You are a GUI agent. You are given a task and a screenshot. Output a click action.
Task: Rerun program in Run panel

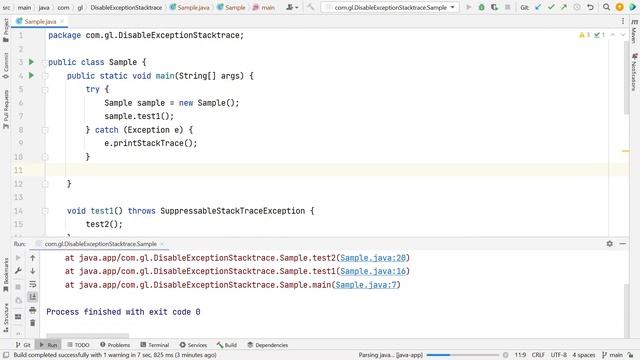tap(18, 258)
